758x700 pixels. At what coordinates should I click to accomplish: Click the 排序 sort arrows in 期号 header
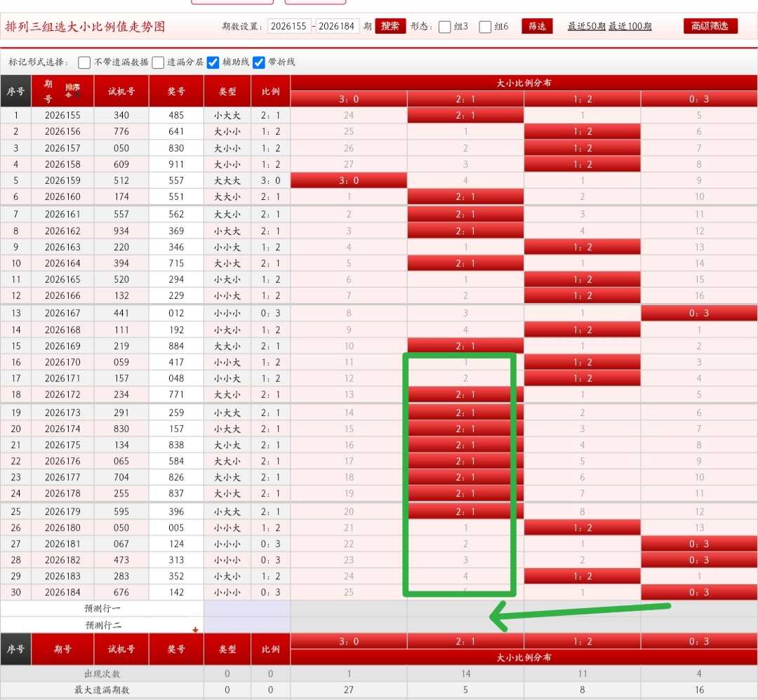click(72, 90)
